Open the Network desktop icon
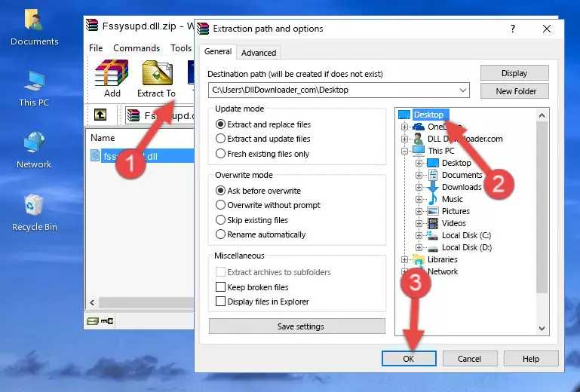The image size is (580, 392). pos(34,150)
